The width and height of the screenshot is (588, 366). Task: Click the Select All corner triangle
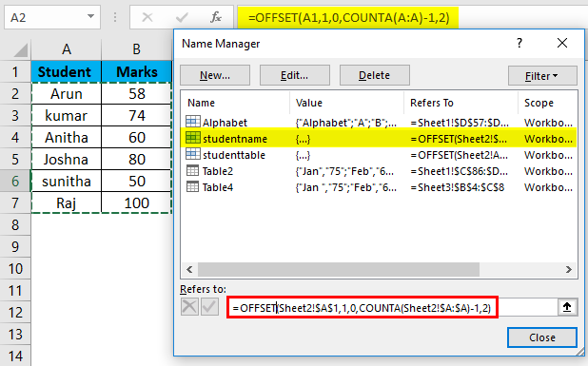[20, 50]
